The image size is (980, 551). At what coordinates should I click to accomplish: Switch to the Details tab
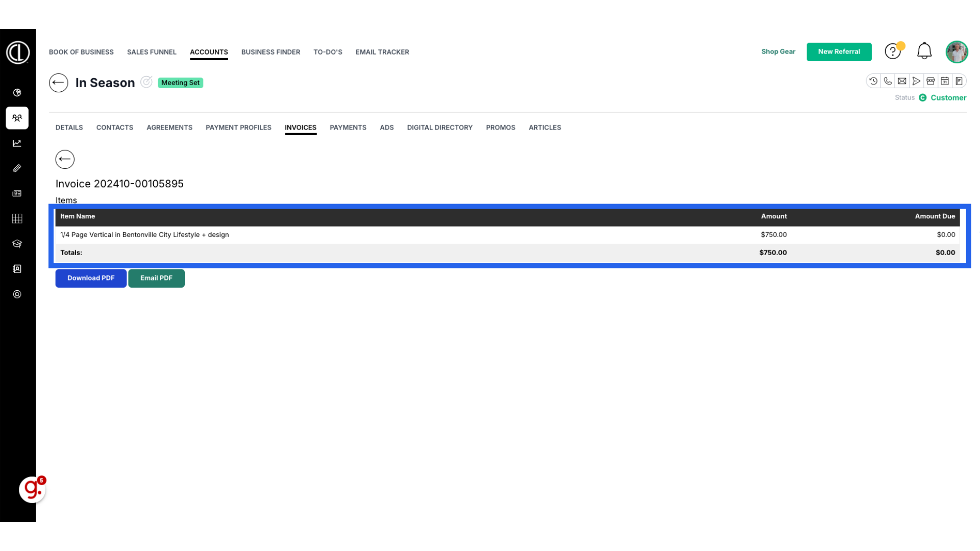[69, 128]
